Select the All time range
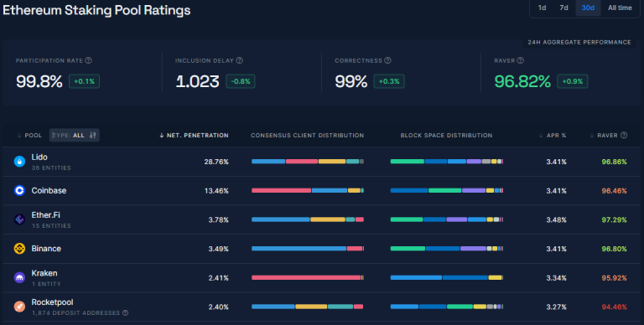This screenshot has height=325, width=644. click(620, 8)
